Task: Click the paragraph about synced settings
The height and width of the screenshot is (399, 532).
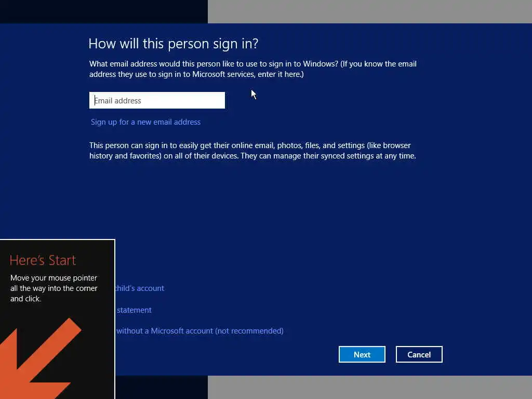Action: click(x=252, y=151)
